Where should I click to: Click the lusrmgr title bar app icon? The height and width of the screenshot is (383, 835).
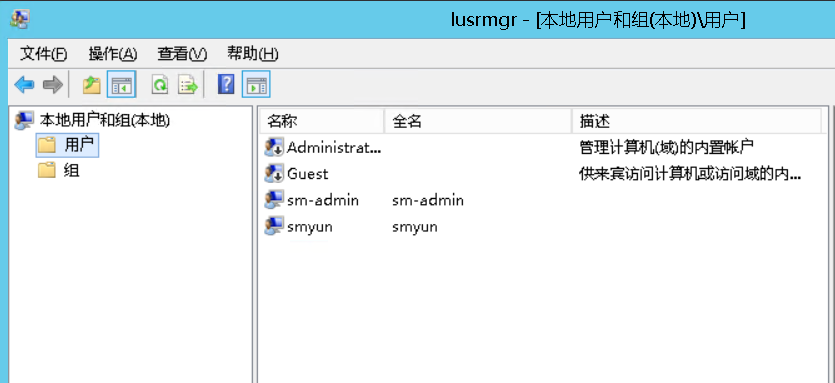point(20,19)
